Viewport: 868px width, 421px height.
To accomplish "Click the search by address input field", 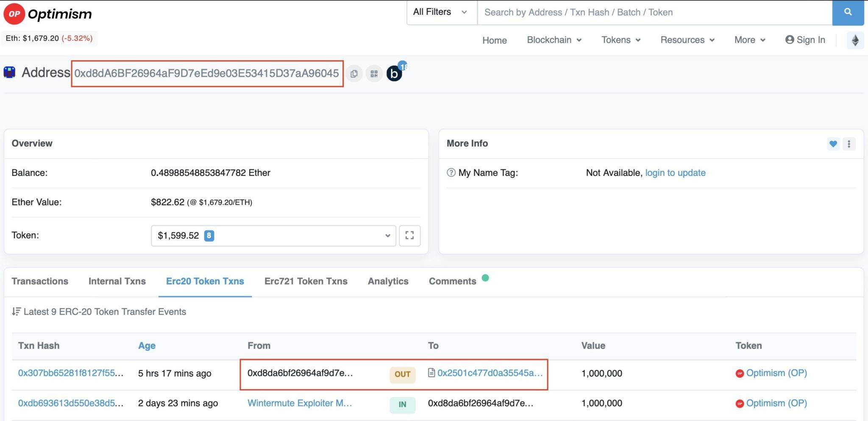I will (x=655, y=12).
